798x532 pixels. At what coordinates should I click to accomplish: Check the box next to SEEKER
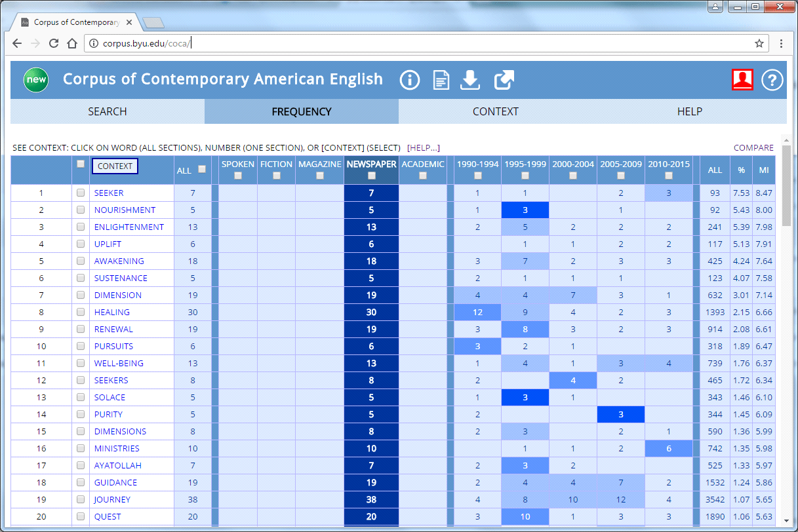pos(81,193)
